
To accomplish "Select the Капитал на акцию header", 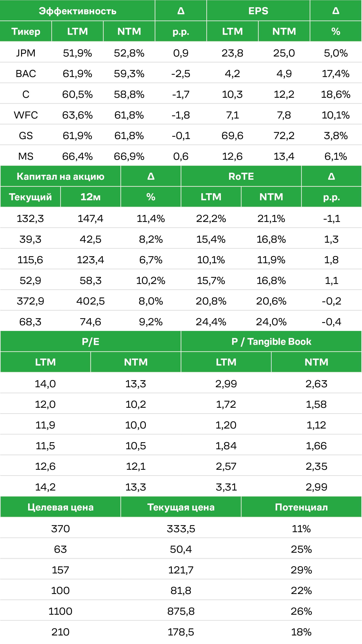I will [x=60, y=176].
